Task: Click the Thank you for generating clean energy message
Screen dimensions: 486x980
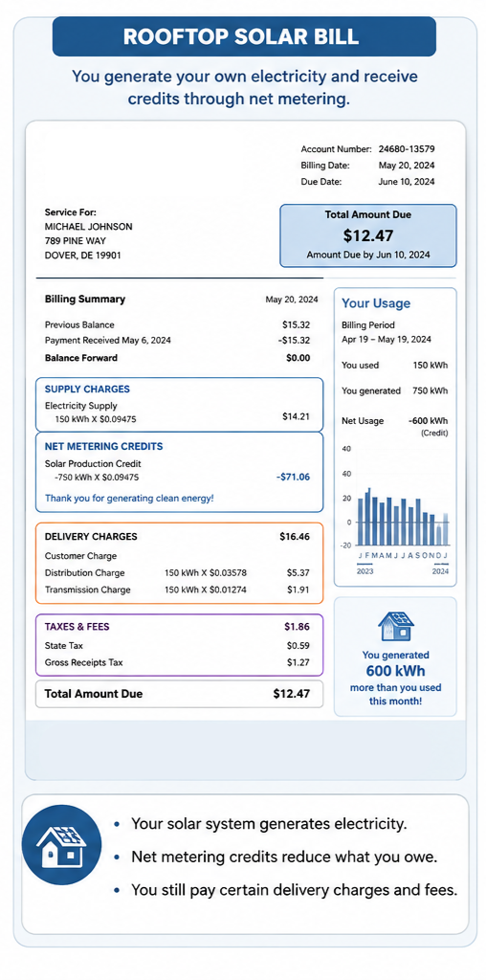Action: click(x=129, y=498)
